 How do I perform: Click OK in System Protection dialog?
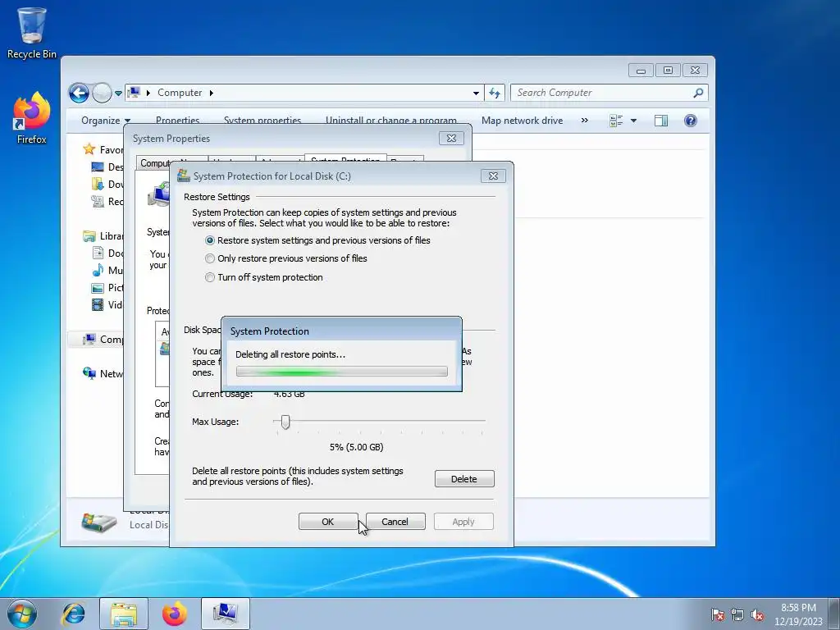point(328,522)
